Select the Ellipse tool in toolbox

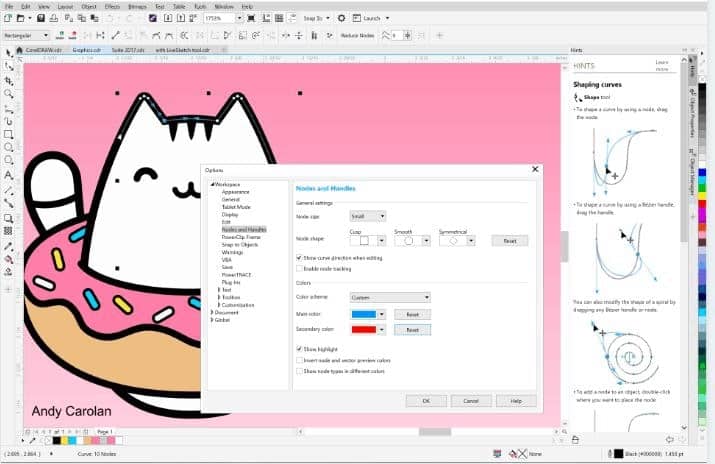point(9,147)
